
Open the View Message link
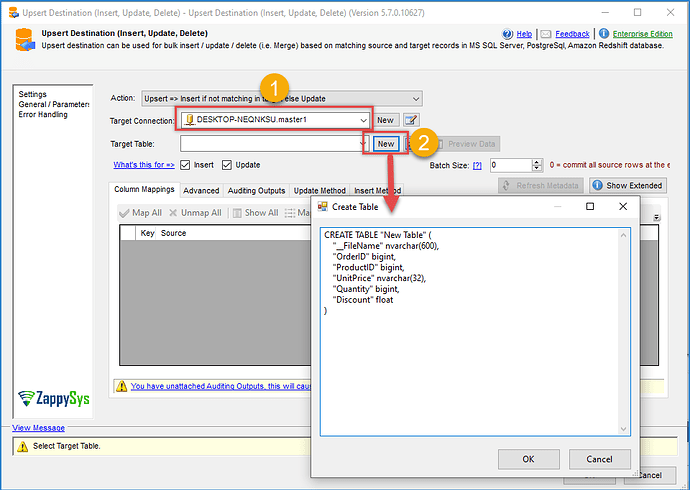point(38,428)
